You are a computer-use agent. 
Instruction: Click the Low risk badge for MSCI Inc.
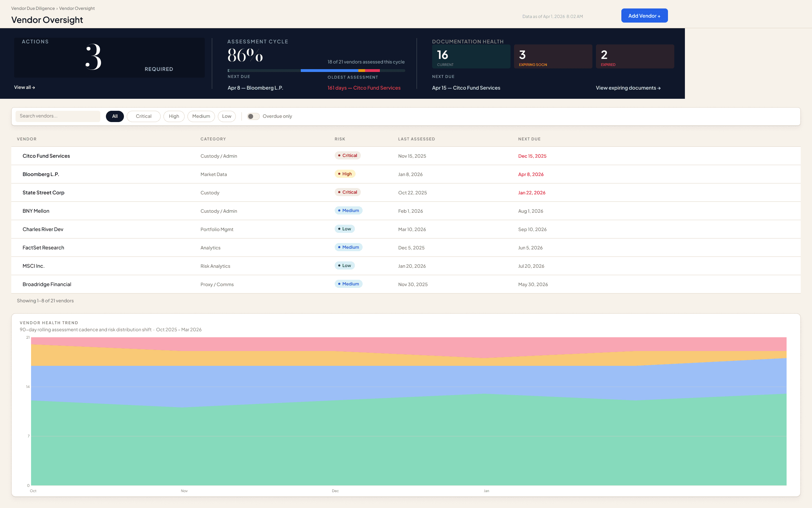[x=344, y=265]
